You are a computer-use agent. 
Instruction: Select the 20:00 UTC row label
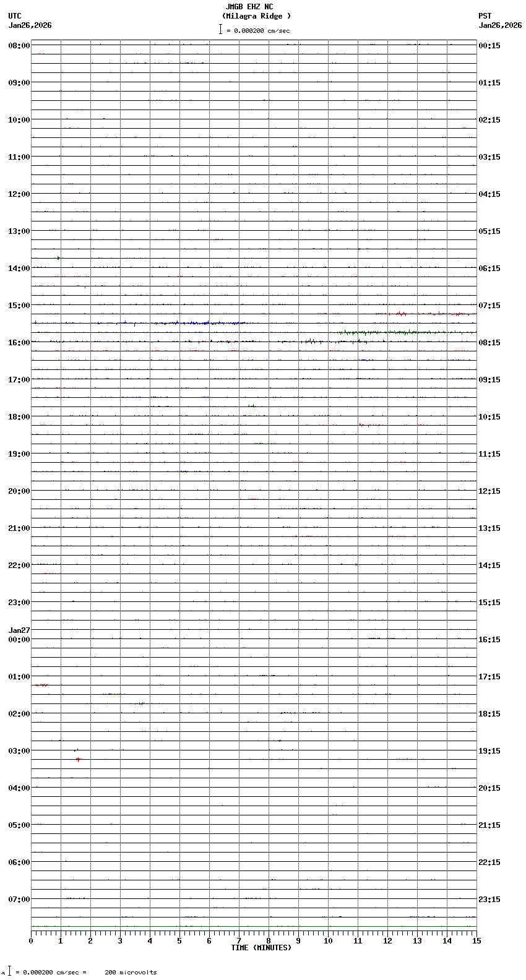[x=19, y=491]
